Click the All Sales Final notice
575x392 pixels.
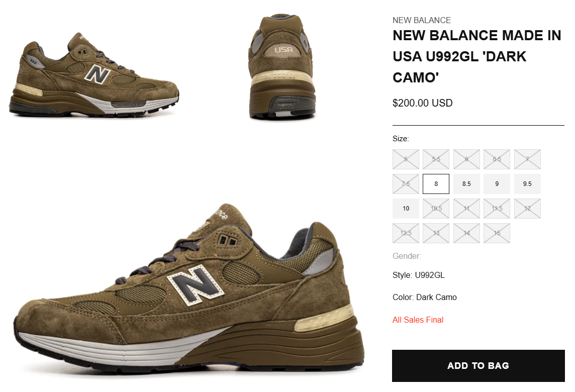[x=418, y=320]
